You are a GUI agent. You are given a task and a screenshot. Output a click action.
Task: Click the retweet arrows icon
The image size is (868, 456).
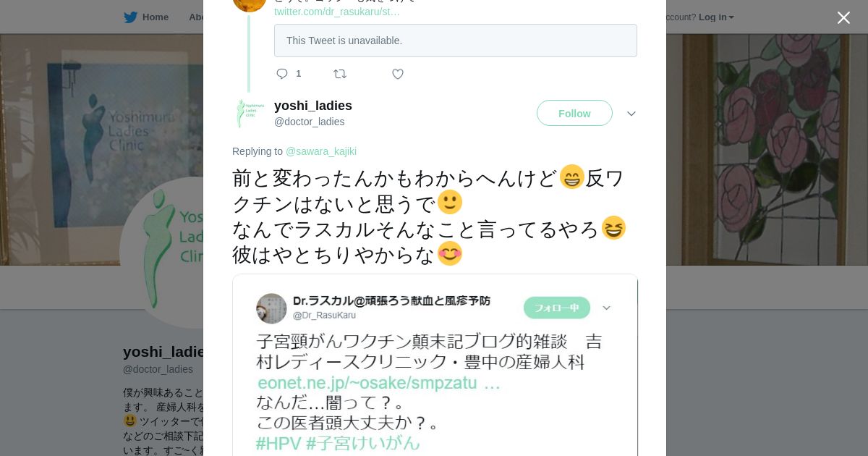[x=340, y=74]
